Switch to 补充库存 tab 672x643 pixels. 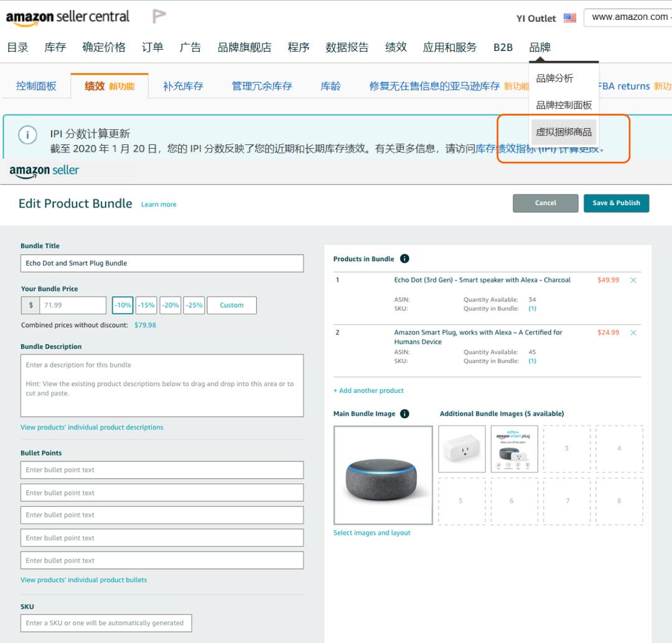(183, 86)
